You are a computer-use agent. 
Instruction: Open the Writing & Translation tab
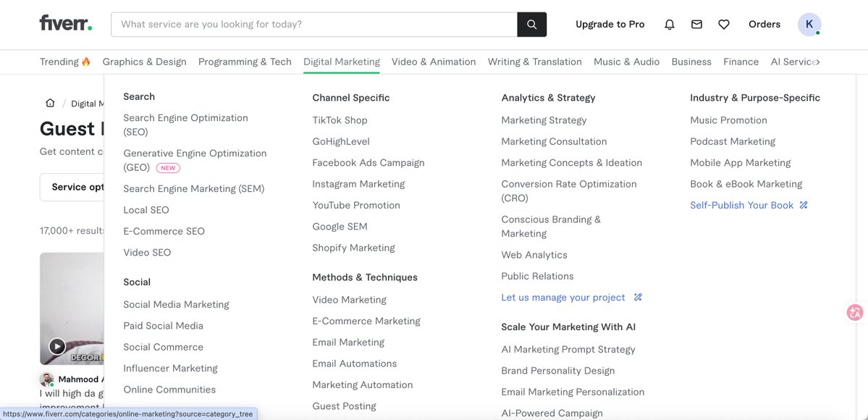tap(535, 62)
